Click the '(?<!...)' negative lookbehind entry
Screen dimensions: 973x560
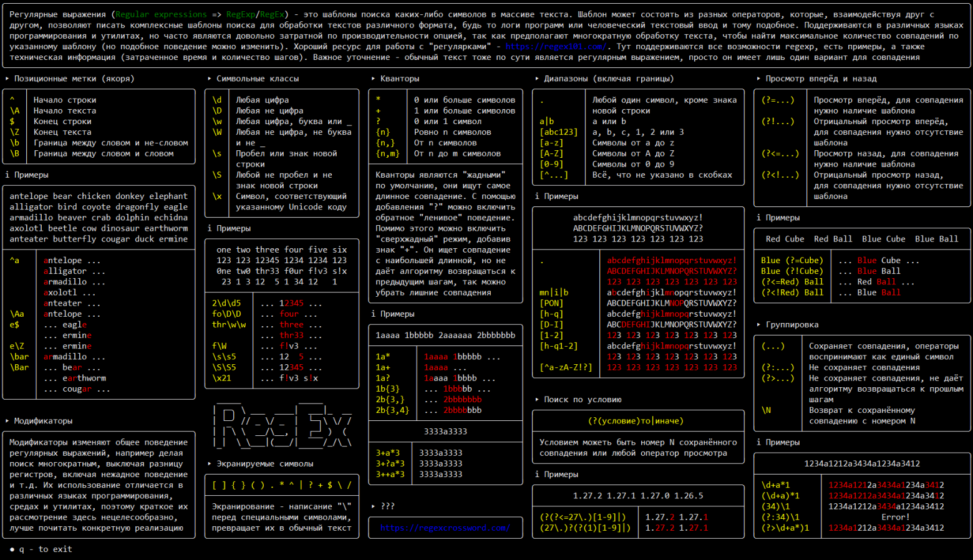pos(780,175)
